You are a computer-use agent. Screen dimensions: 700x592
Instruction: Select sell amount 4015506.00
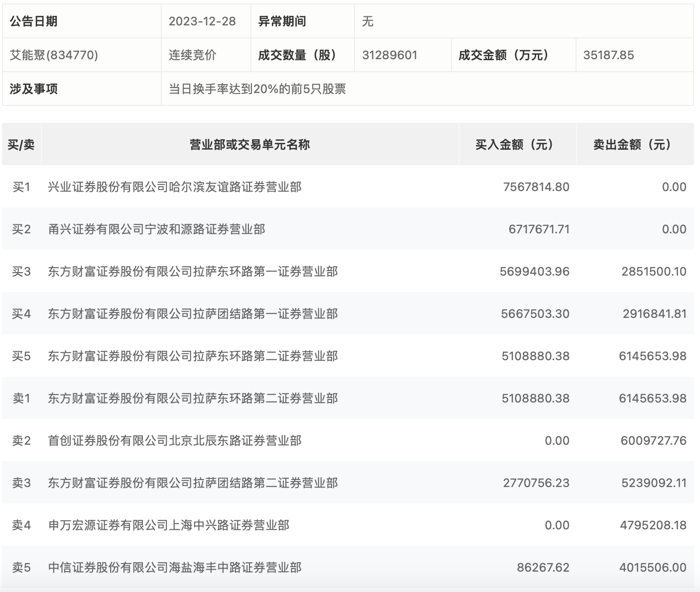[x=653, y=567]
